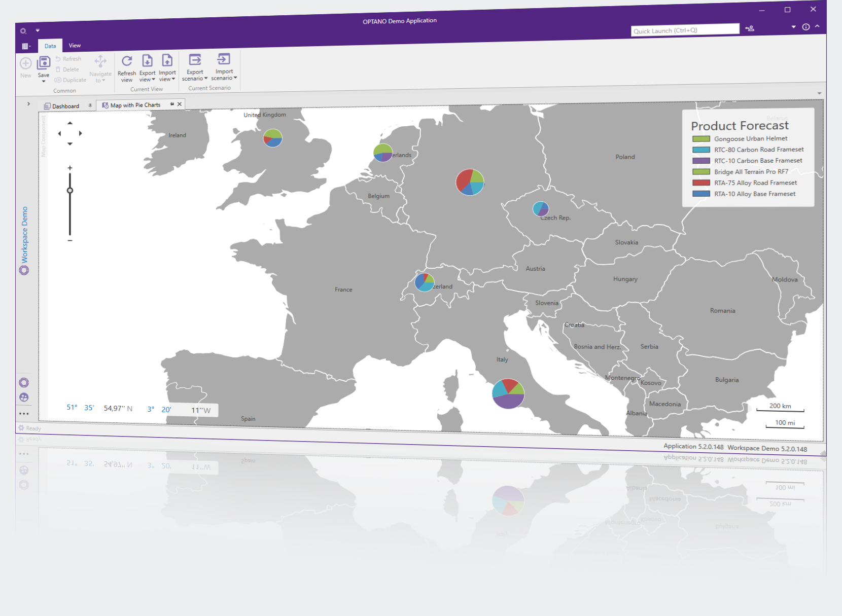
Task: Switch to the View ribbon tab
Action: coord(75,45)
